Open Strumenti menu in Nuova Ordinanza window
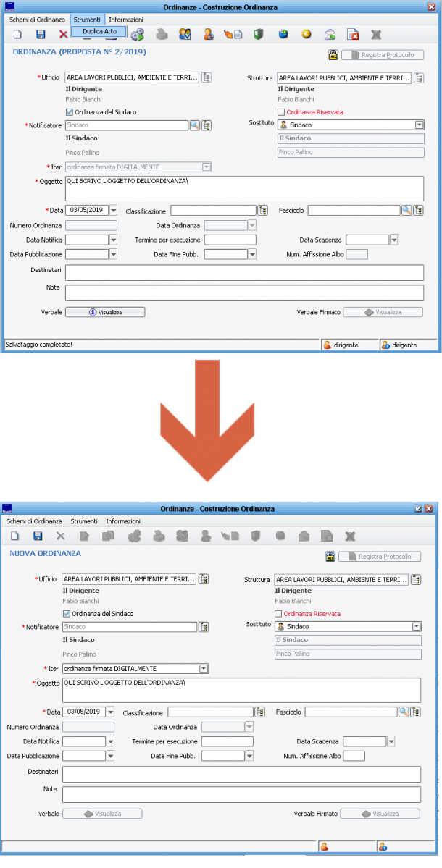Image resolution: width=442 pixels, height=868 pixels. (x=84, y=521)
